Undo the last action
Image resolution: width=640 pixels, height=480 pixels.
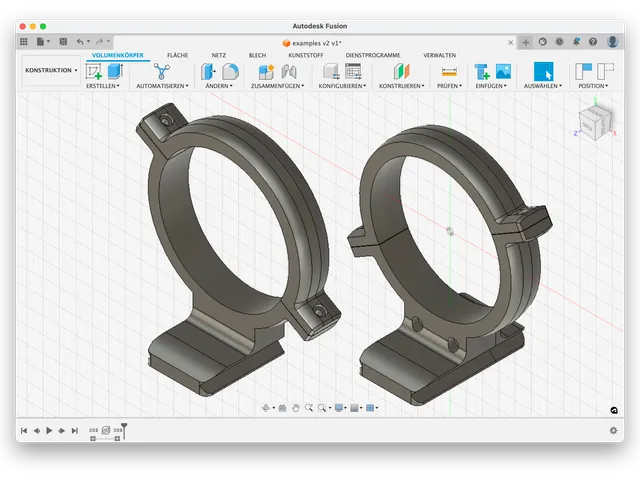pos(80,42)
